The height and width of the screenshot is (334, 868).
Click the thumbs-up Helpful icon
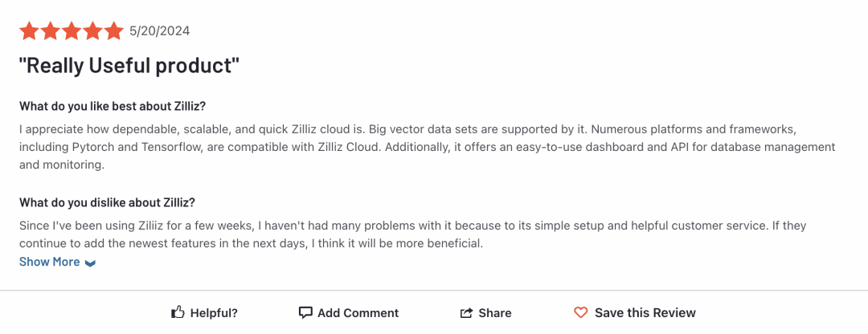(x=178, y=312)
